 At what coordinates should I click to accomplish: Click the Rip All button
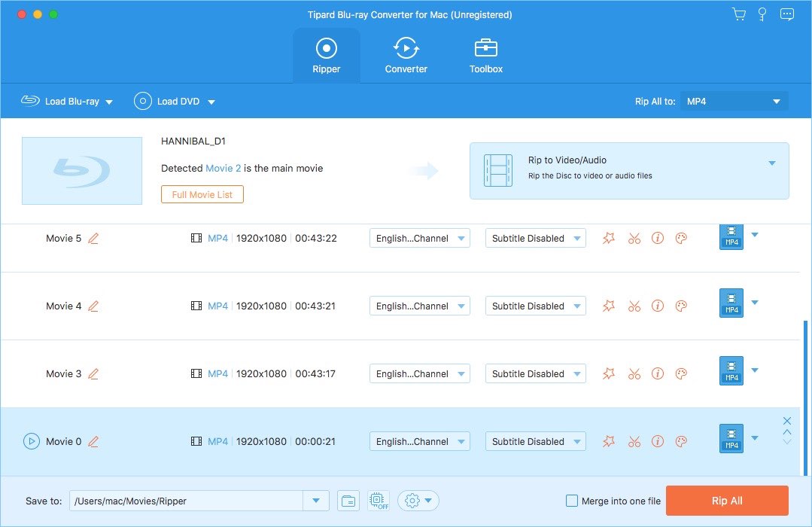(x=726, y=501)
